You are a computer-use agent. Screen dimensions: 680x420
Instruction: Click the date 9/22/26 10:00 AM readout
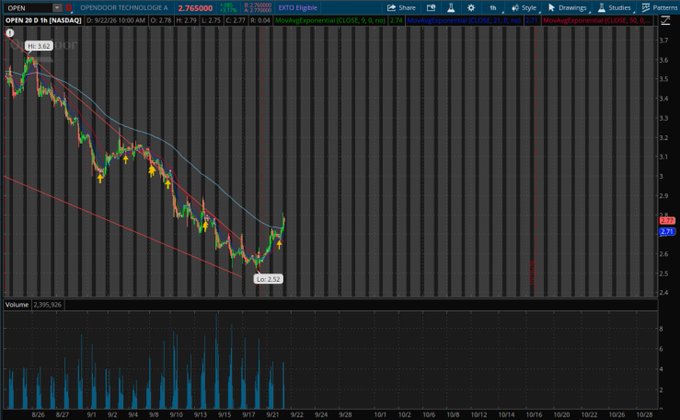click(116, 20)
